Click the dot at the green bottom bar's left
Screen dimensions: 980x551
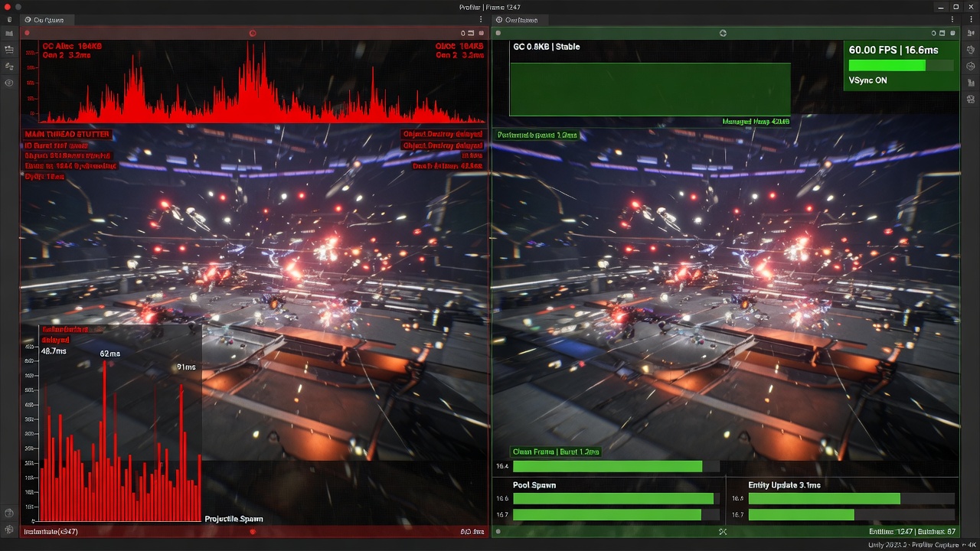[498, 531]
